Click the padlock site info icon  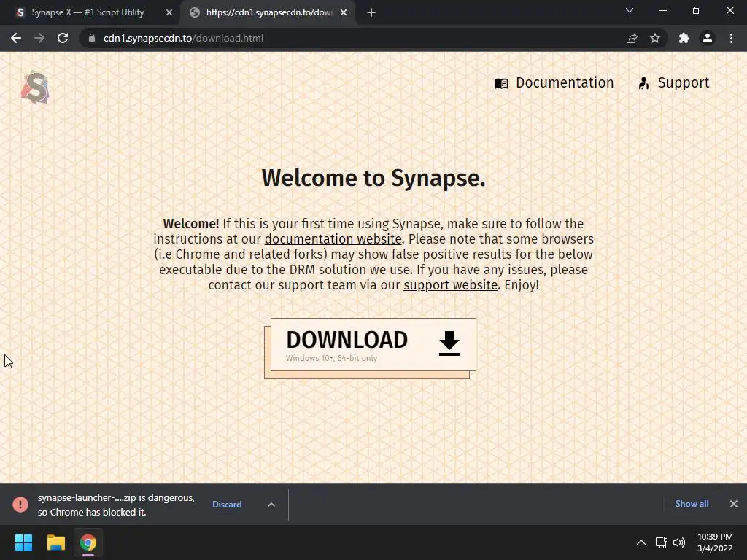click(x=92, y=38)
